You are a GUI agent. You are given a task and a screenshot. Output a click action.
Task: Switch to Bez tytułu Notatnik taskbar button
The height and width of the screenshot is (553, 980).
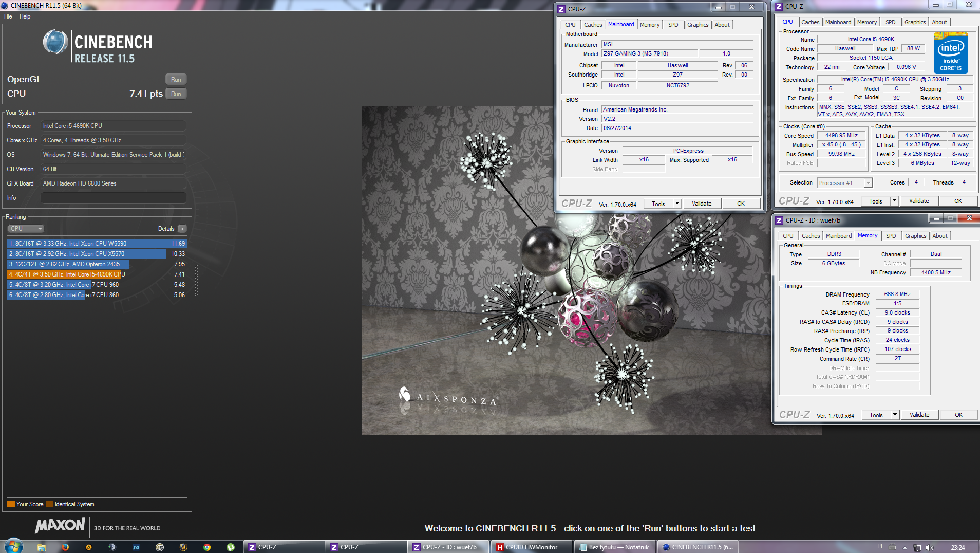point(615,547)
